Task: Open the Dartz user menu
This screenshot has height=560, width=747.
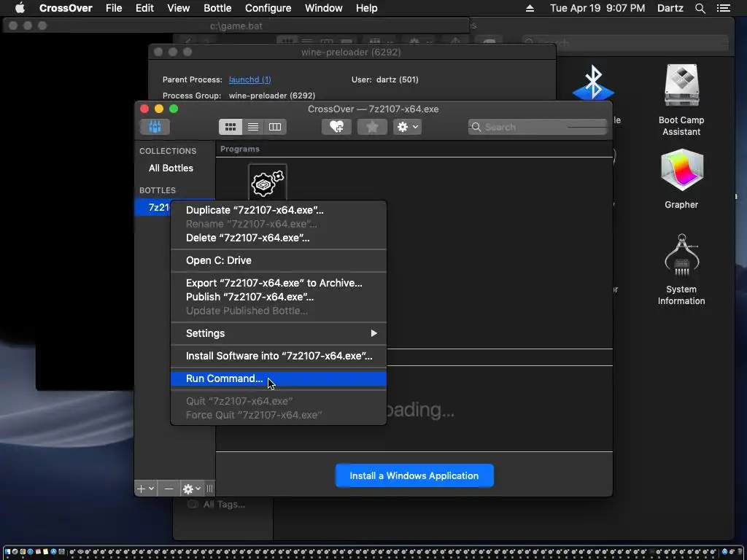Action: pos(670,8)
